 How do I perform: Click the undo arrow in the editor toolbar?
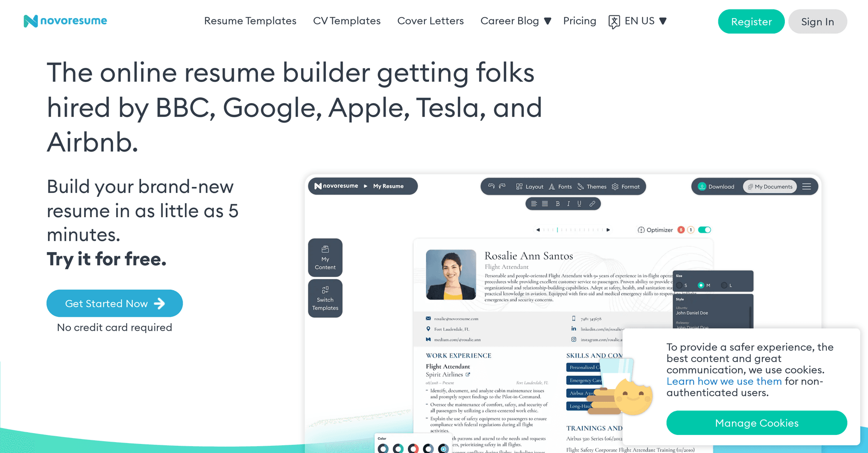coord(491,186)
